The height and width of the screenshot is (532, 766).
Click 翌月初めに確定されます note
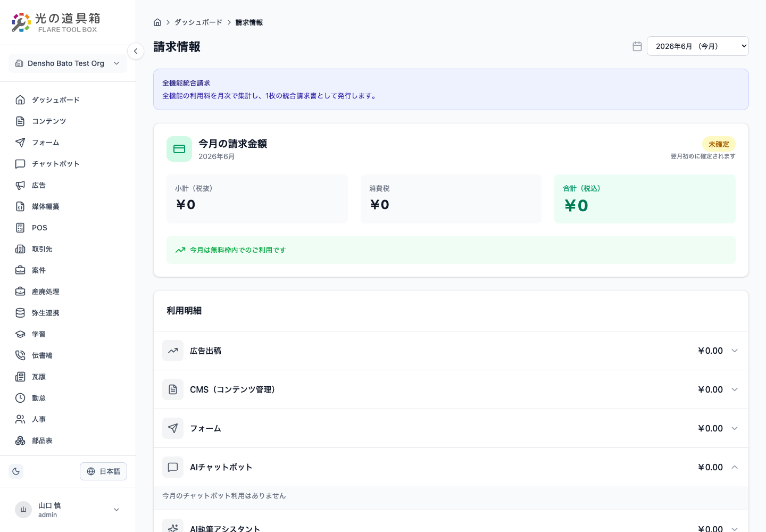pyautogui.click(x=703, y=156)
